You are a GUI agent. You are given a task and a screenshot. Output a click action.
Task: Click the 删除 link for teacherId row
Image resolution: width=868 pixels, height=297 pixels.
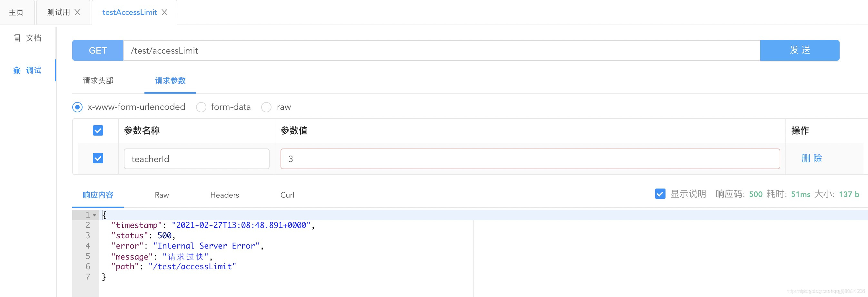coord(811,158)
